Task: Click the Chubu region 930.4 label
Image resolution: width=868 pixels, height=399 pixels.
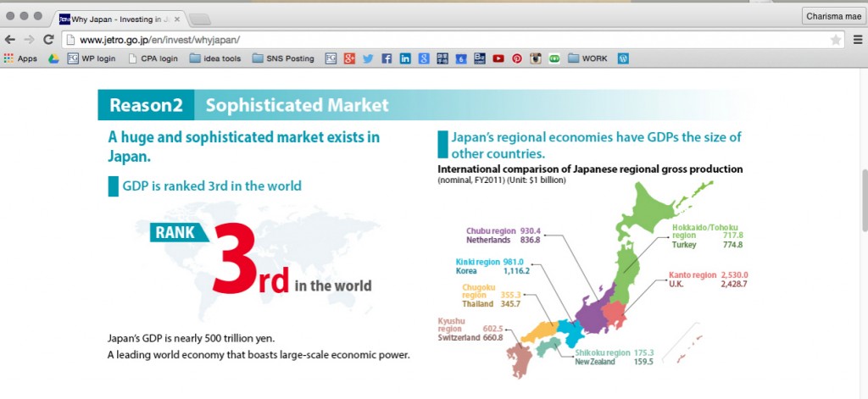Action: 504,230
